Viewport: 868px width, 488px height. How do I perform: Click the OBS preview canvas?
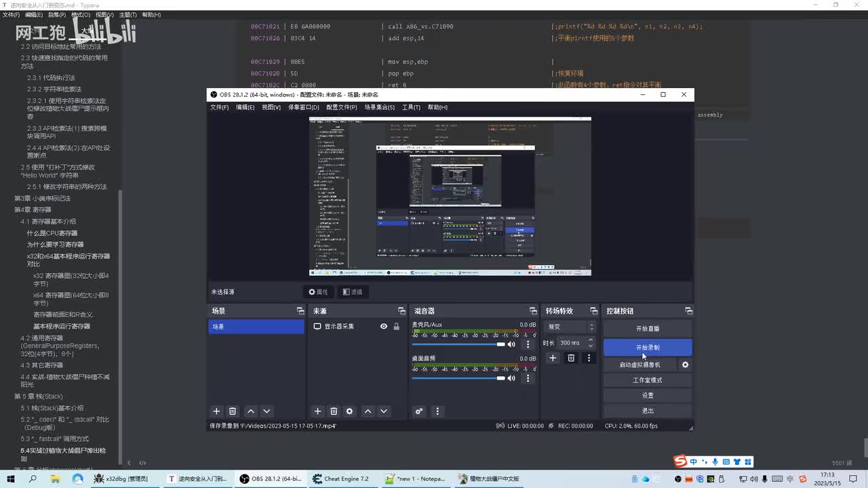click(450, 197)
